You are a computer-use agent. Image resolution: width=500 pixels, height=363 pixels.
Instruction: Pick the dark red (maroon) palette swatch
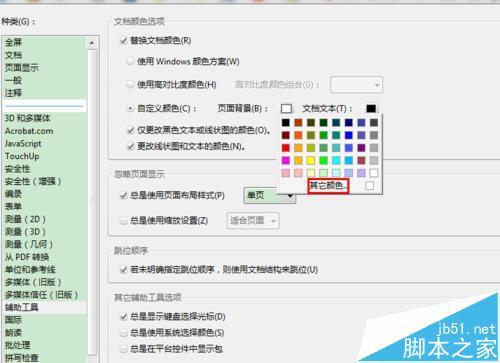tap(286, 135)
